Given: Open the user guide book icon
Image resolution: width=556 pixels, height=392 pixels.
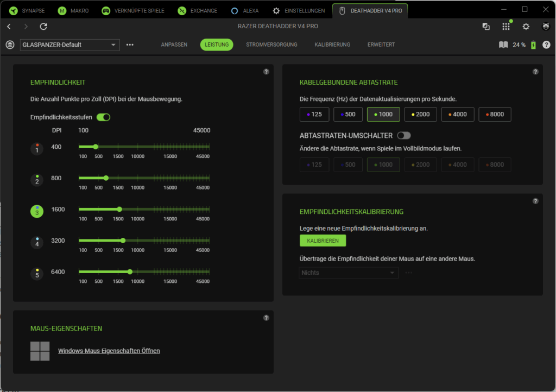Looking at the screenshot, I should (x=503, y=45).
